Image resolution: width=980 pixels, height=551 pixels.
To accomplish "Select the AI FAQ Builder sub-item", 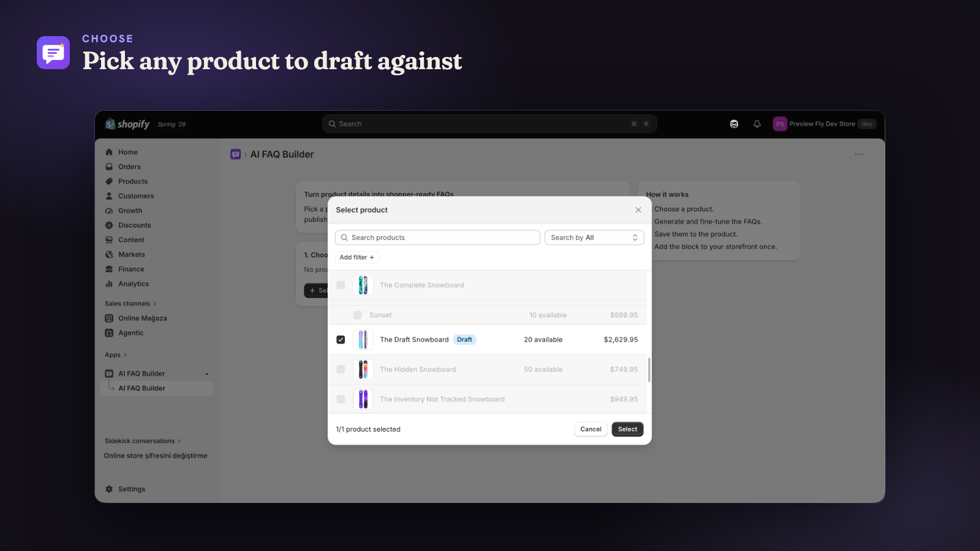I will (157, 388).
